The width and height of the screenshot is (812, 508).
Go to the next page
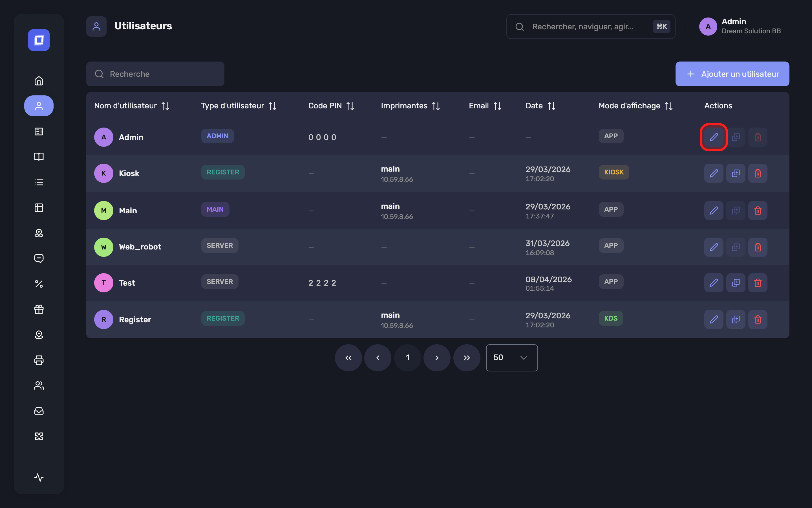[x=437, y=358]
